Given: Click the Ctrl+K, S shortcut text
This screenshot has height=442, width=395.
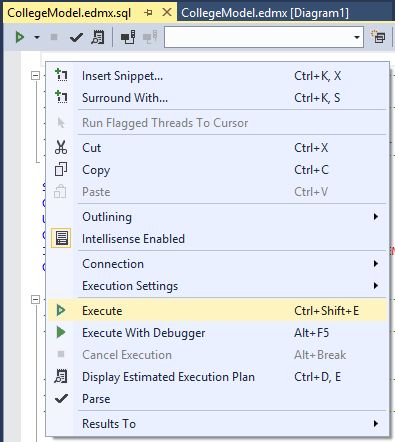Looking at the screenshot, I should click(317, 98).
